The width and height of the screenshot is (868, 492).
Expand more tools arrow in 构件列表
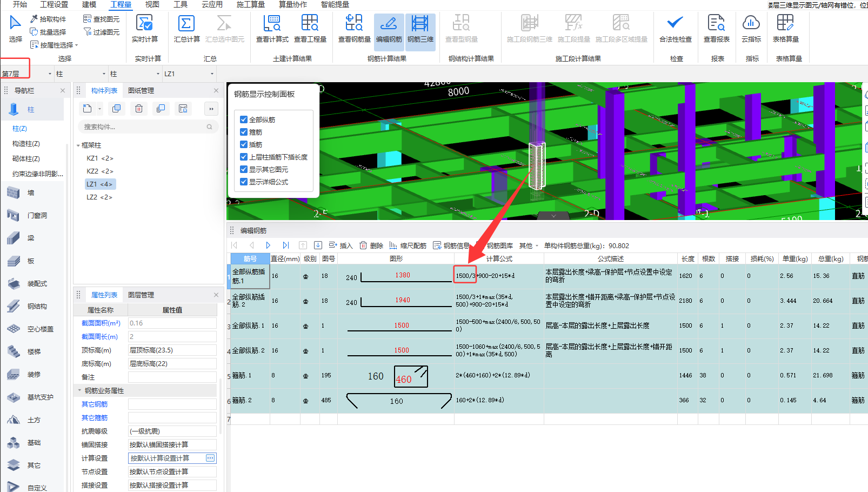pyautogui.click(x=211, y=109)
